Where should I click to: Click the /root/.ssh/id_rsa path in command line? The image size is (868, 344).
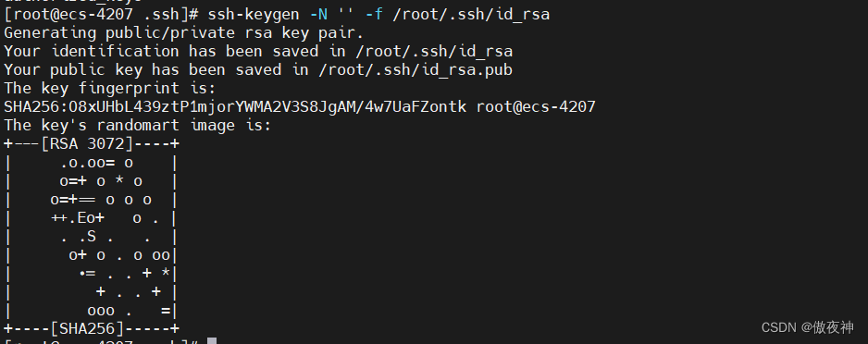(471, 14)
